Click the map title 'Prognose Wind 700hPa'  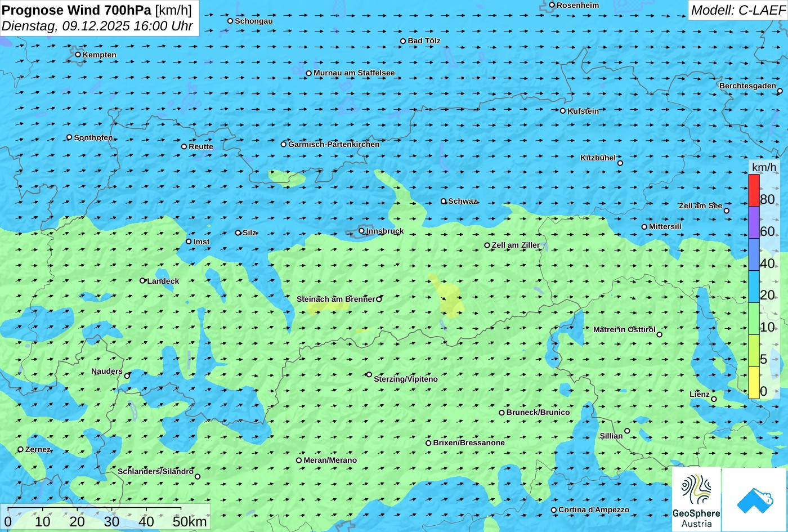[x=77, y=10]
